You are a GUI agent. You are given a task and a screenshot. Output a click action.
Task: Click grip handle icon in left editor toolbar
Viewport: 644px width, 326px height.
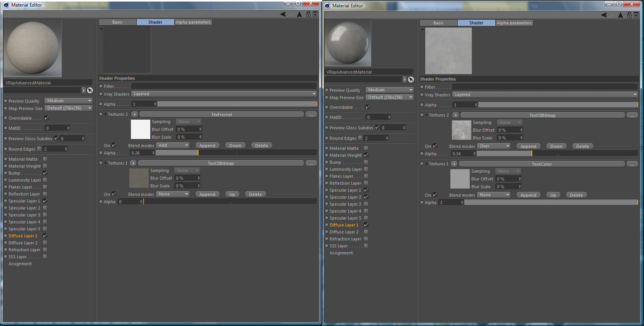point(7,14)
